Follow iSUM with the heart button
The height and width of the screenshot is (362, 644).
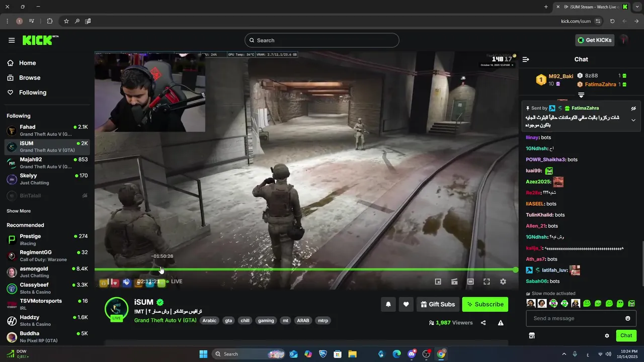(406, 304)
